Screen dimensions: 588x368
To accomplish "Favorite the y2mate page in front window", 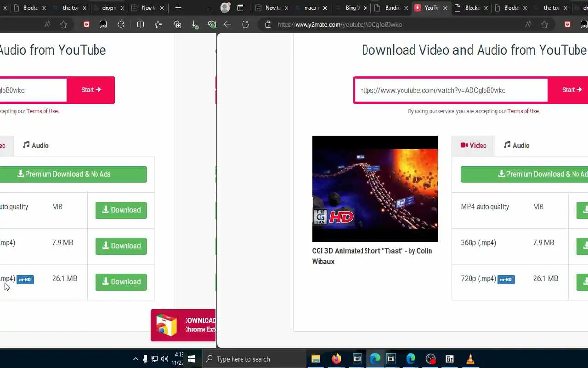I will 545,24.
